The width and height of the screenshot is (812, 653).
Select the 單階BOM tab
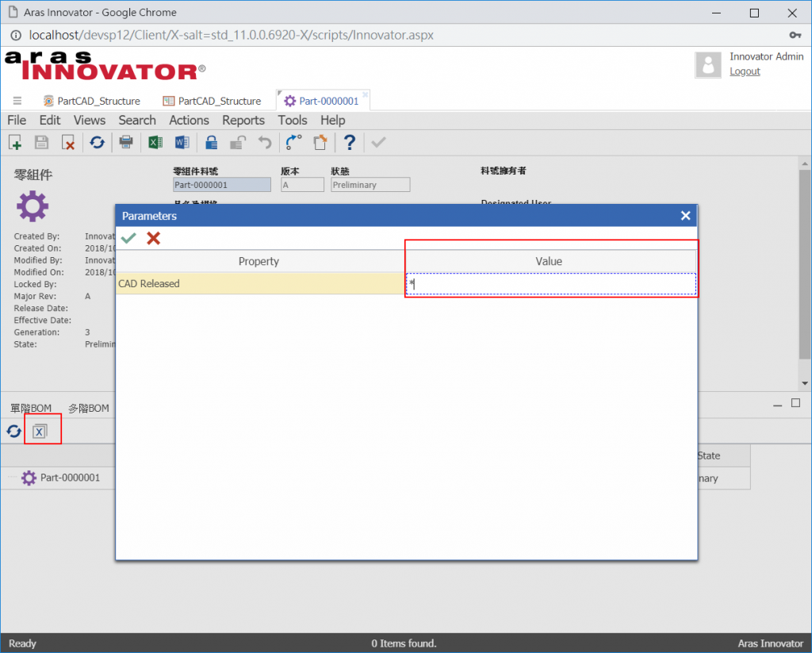pos(31,409)
